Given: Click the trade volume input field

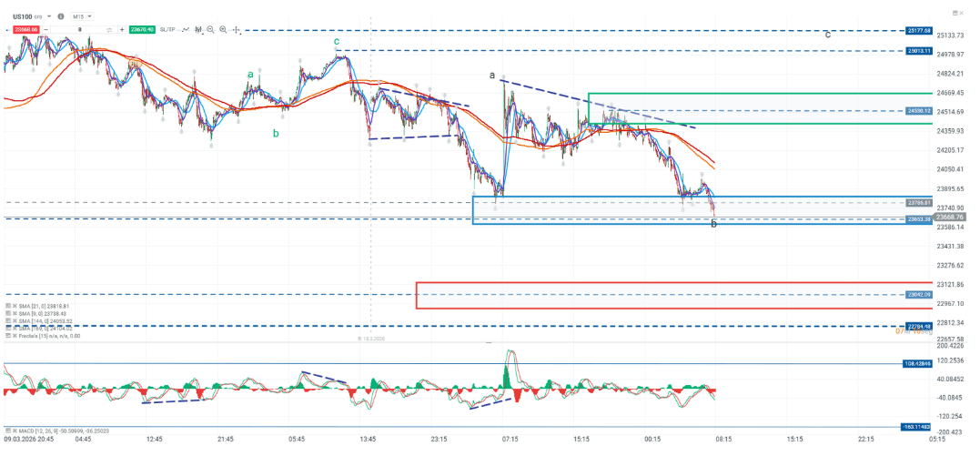Looking at the screenshot, I should (80, 30).
